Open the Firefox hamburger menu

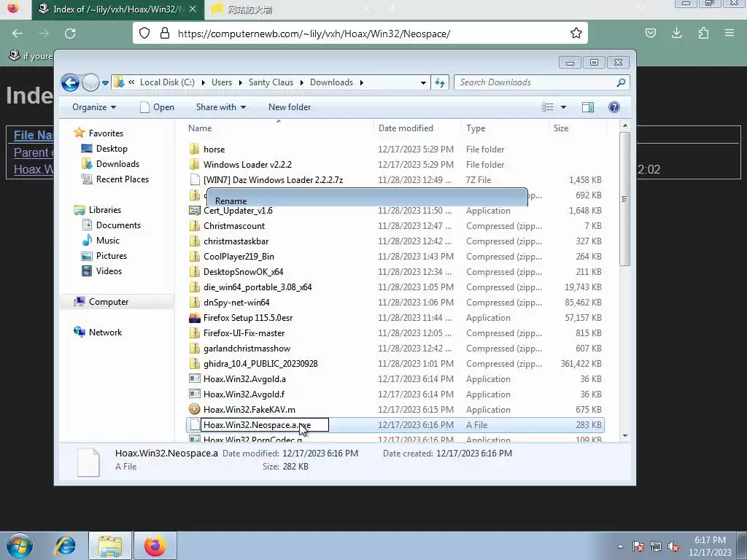click(729, 34)
